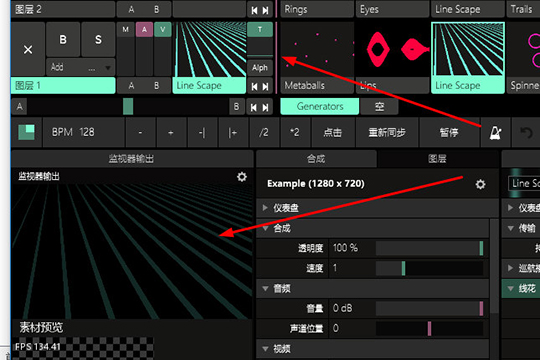540x360 pixels.
Task: Select the Generators deck tab
Action: (x=320, y=106)
